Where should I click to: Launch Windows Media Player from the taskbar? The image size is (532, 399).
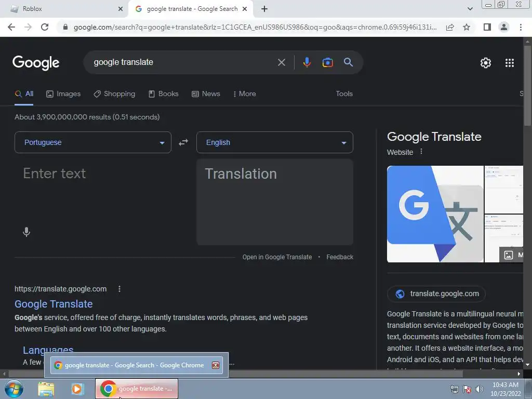pyautogui.click(x=77, y=389)
